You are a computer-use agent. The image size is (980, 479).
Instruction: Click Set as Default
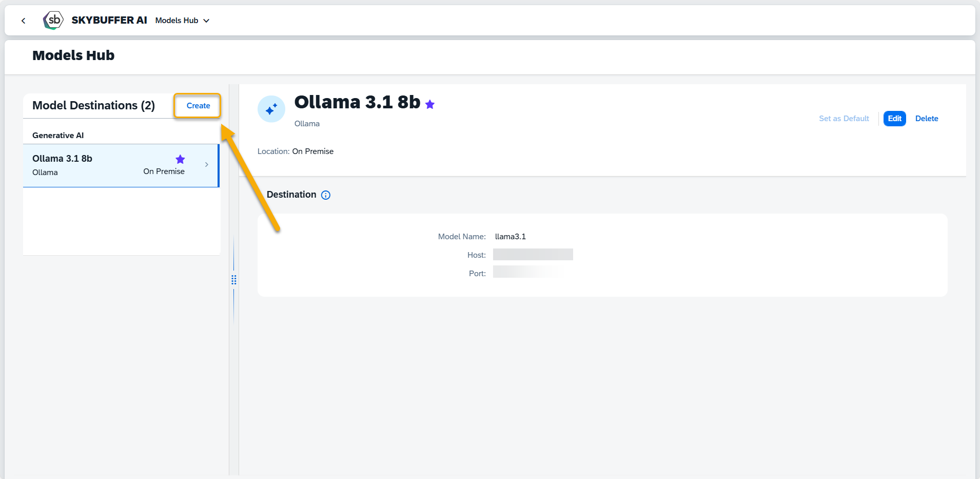click(844, 119)
